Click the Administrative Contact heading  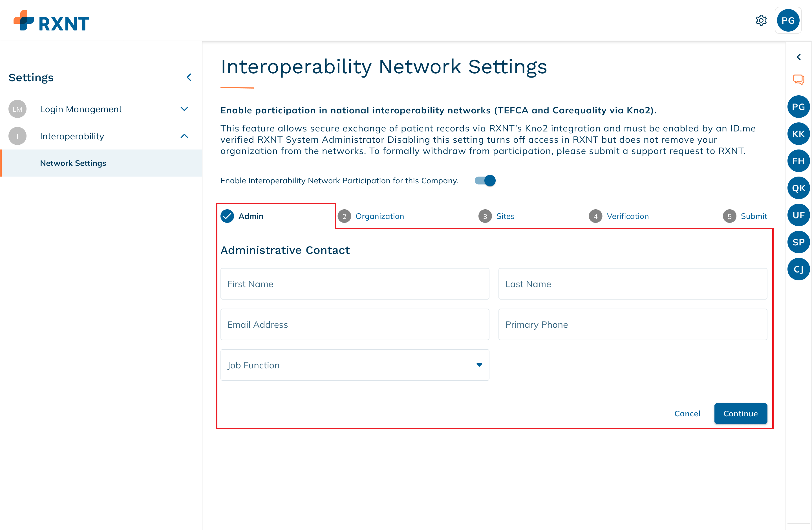(x=285, y=250)
